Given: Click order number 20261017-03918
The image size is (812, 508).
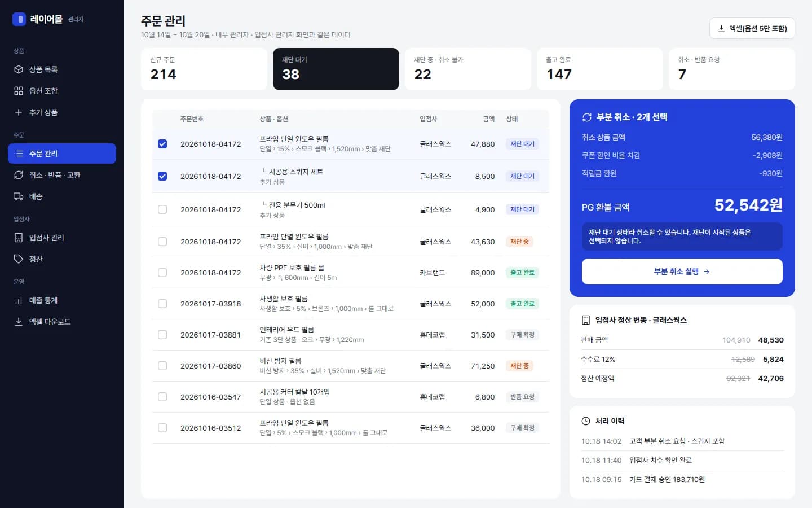Looking at the screenshot, I should pos(211,304).
